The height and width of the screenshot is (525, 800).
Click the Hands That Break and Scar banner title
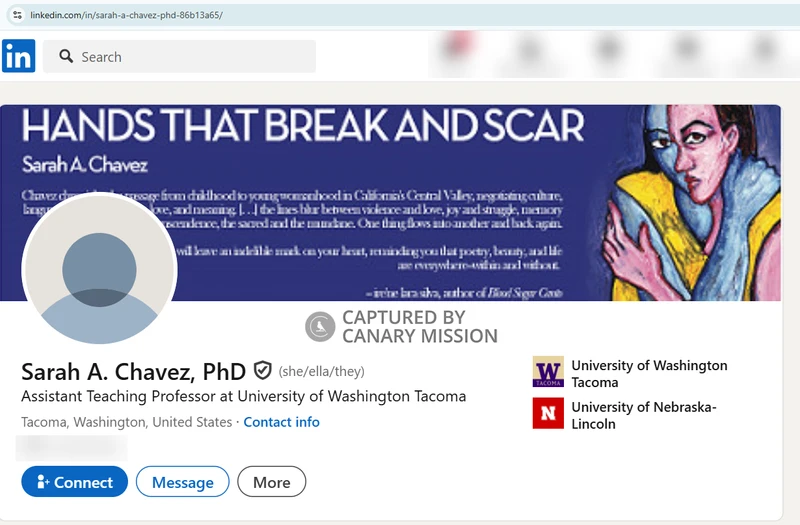coord(302,126)
